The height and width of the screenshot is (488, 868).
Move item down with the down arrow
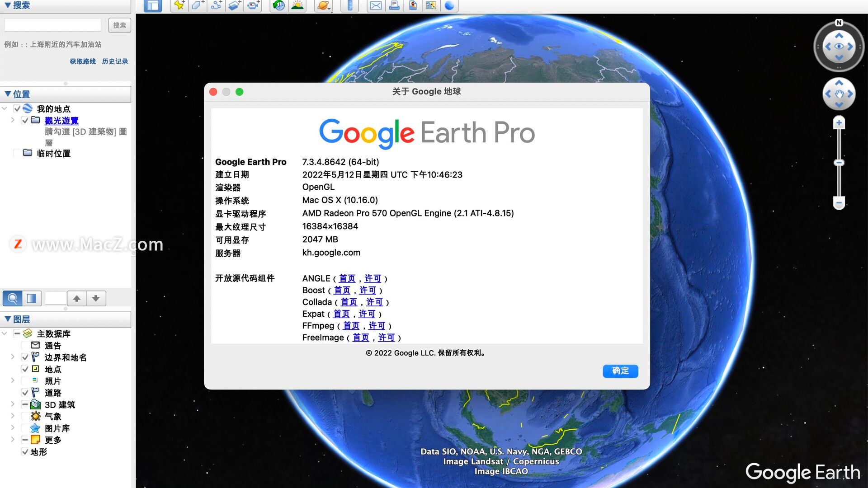(96, 298)
